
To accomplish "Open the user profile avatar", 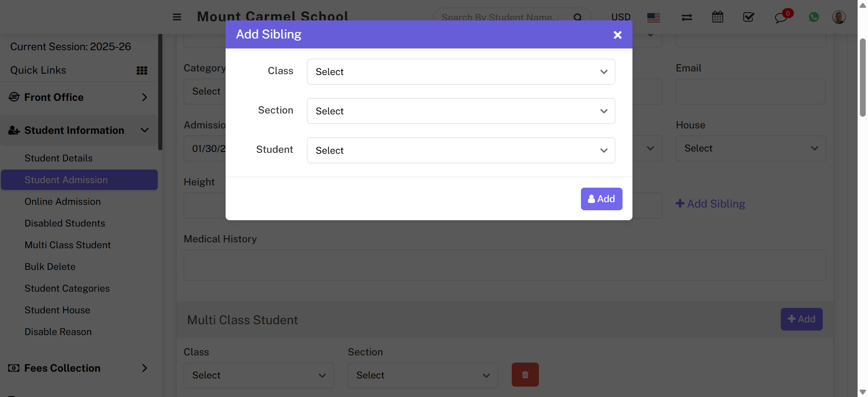I will pos(839,17).
